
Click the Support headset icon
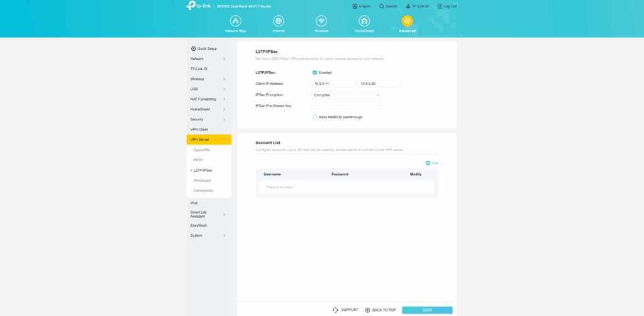[x=335, y=310]
